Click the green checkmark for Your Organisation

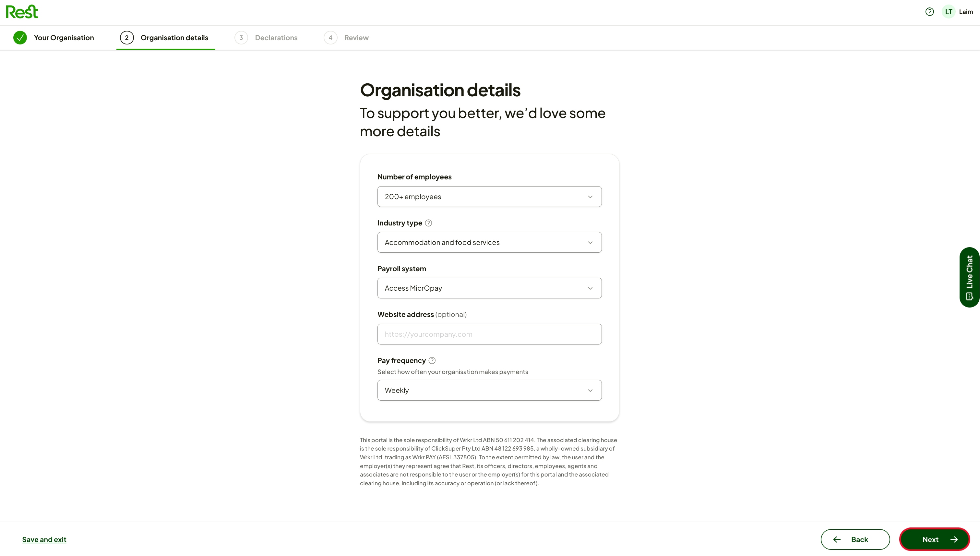point(20,38)
